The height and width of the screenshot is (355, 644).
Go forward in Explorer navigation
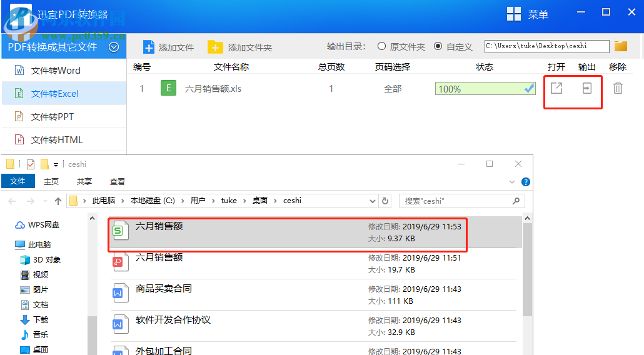tap(31, 201)
